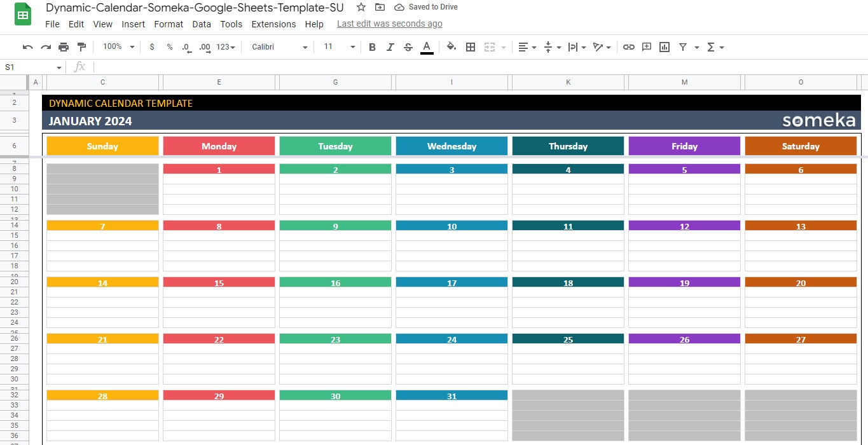Expand filter views dropdown arrow
868x445 pixels.
697,47
